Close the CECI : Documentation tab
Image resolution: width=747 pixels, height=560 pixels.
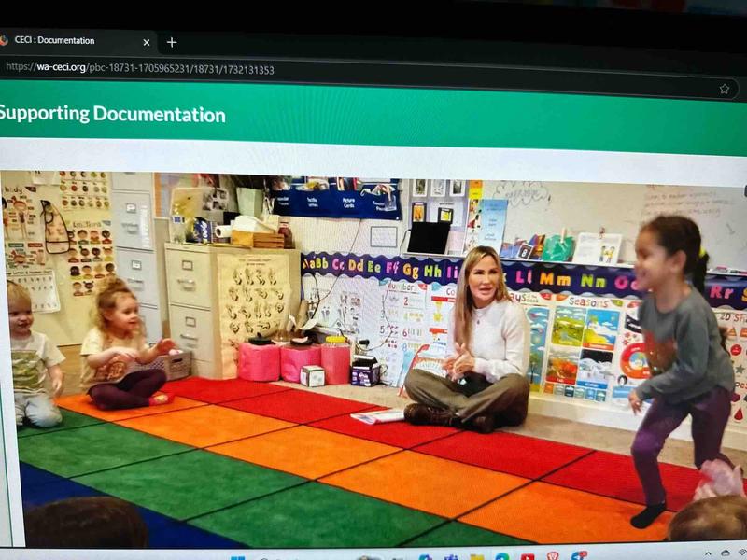coord(146,42)
